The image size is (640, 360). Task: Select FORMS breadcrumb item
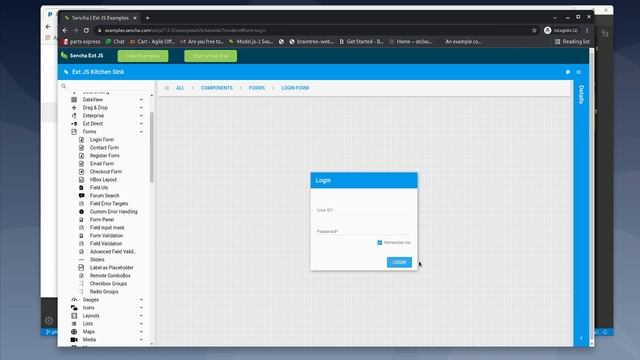(257, 88)
